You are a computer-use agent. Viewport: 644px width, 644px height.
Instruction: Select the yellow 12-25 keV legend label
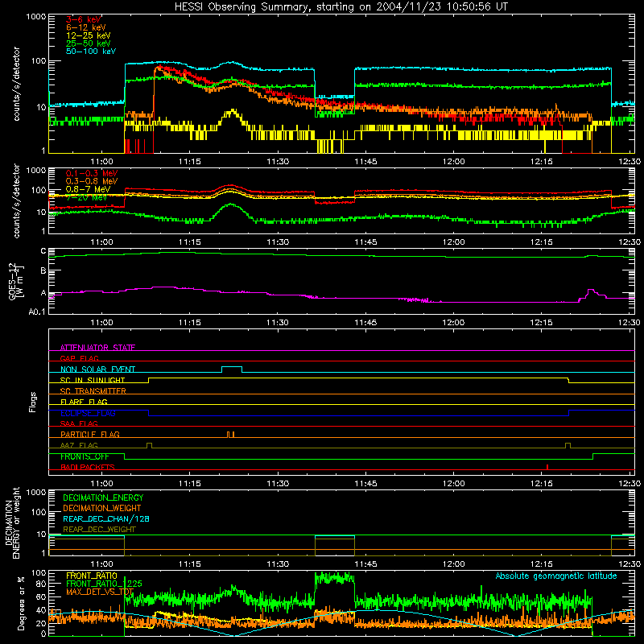pos(88,35)
